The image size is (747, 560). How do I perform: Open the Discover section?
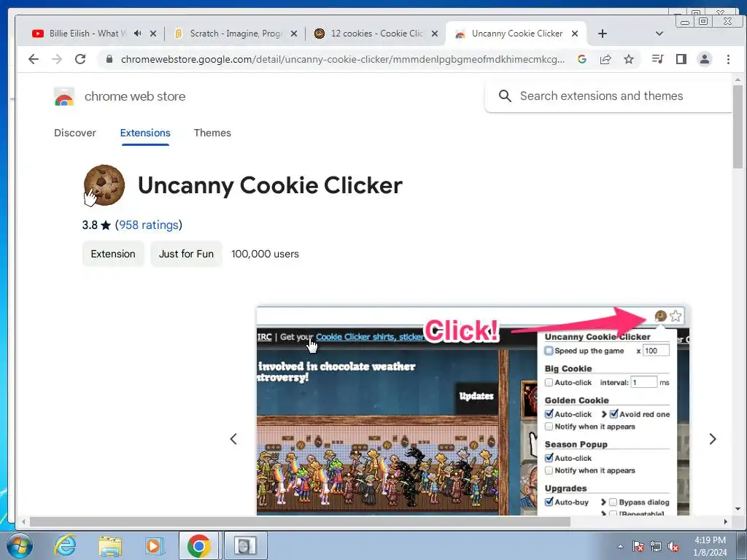click(x=75, y=133)
